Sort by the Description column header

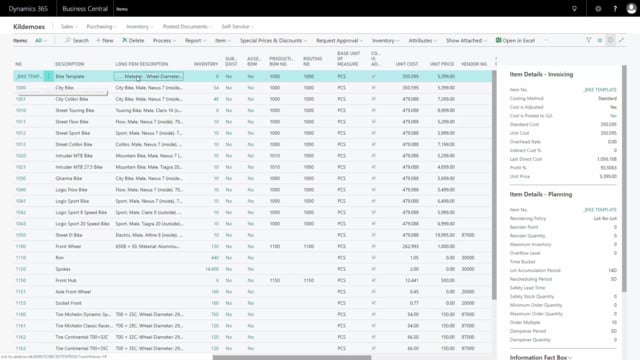[70, 64]
